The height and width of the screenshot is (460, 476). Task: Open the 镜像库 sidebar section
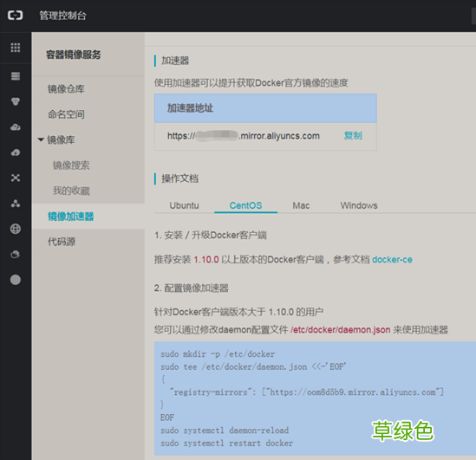(61, 139)
